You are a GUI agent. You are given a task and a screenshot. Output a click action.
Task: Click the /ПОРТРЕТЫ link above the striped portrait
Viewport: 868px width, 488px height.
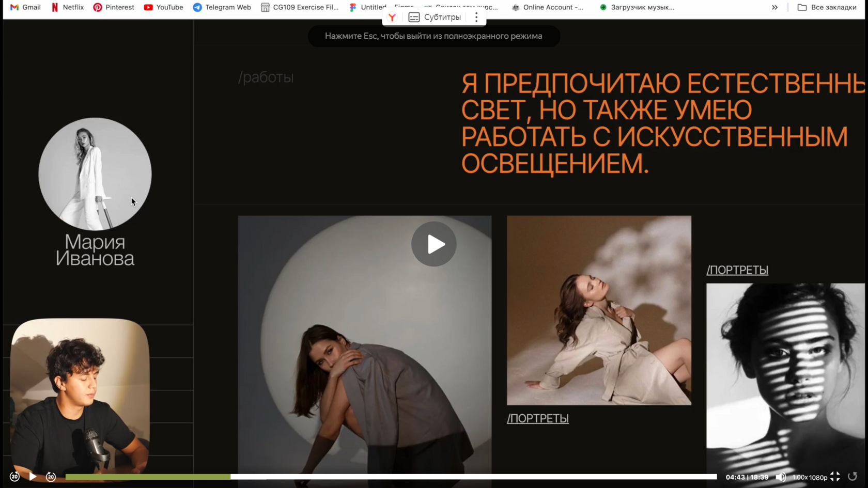coord(737,270)
